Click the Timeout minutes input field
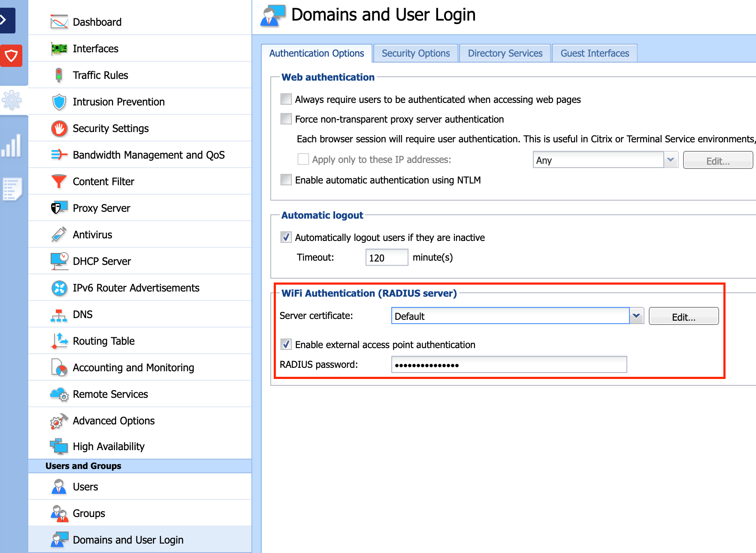 [386, 258]
